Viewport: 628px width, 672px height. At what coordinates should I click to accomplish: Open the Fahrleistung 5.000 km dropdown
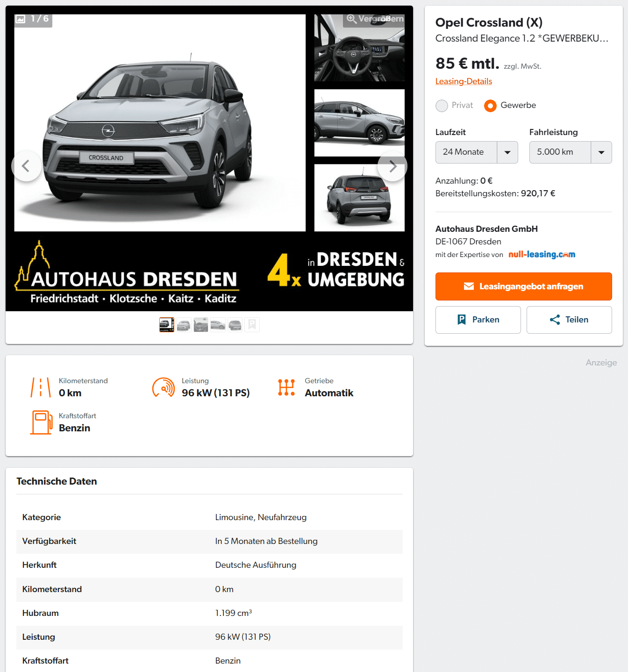click(x=571, y=152)
